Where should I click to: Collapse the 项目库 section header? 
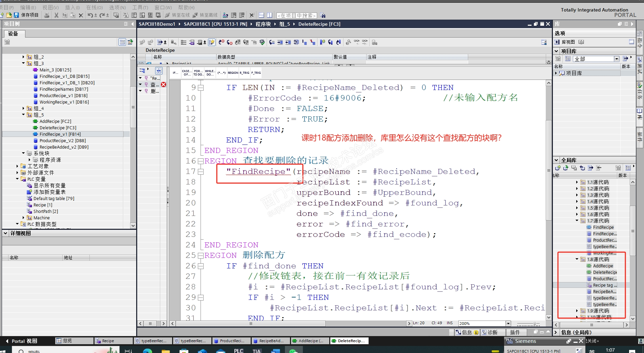tap(557, 51)
